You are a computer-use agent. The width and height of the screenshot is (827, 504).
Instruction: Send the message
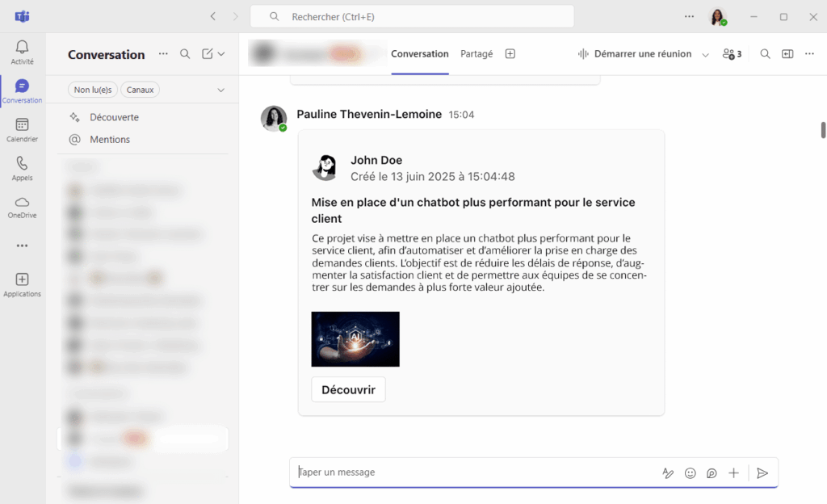[762, 472]
